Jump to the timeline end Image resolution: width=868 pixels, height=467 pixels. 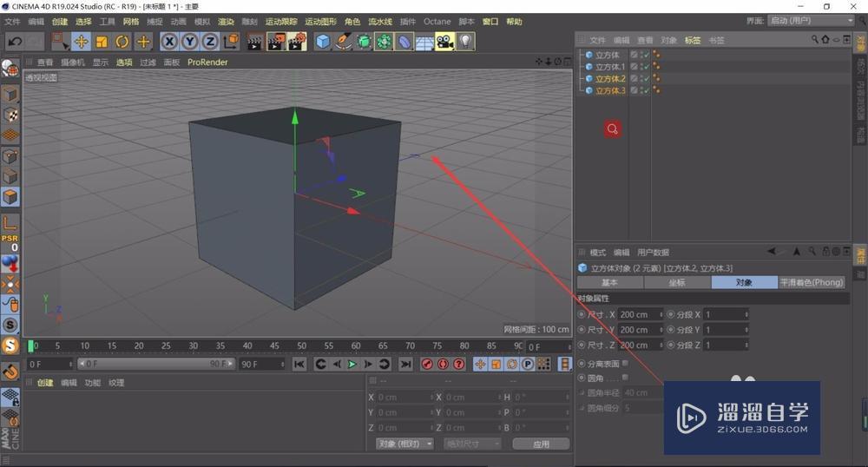coord(405,364)
